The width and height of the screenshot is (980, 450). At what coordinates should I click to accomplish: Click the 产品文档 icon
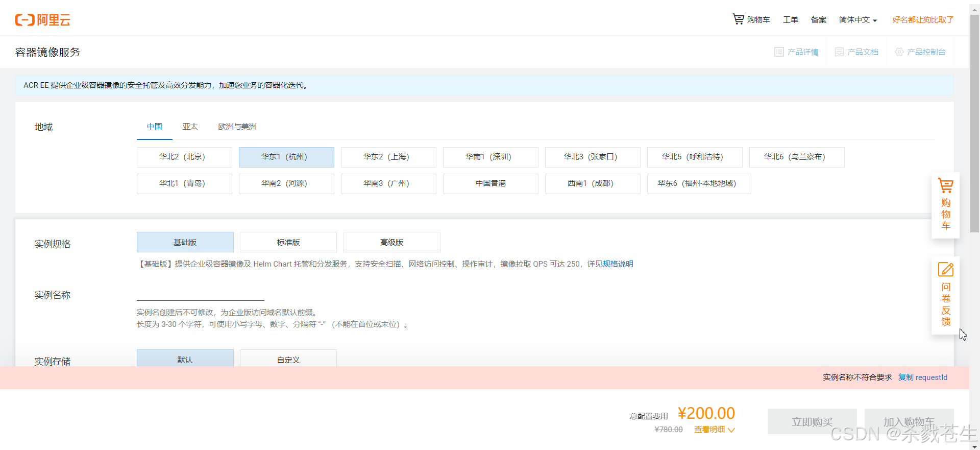coord(839,52)
